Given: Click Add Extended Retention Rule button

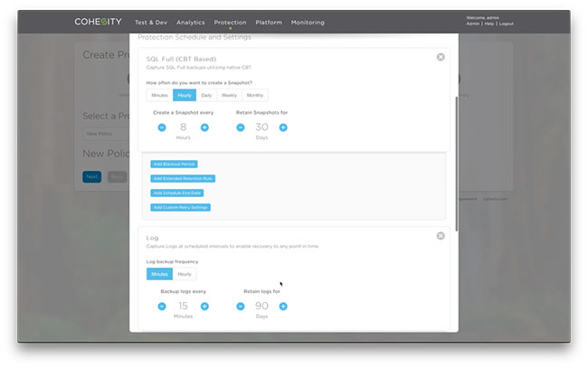Looking at the screenshot, I should 183,178.
